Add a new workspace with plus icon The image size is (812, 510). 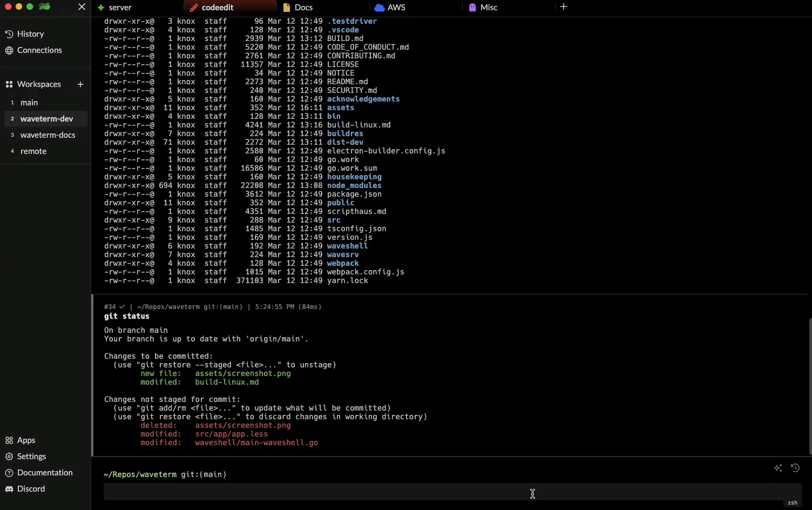point(80,84)
